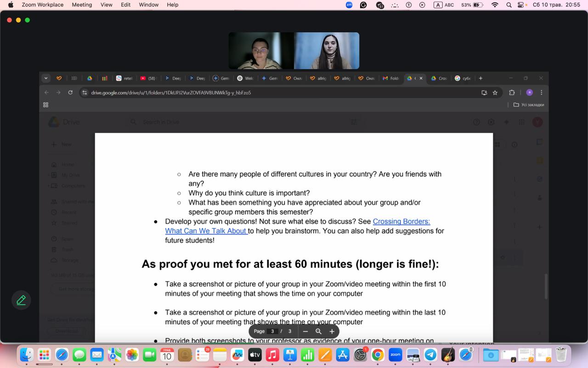Open the Chrome three-dot menu
This screenshot has height=368, width=588.
(541, 92)
